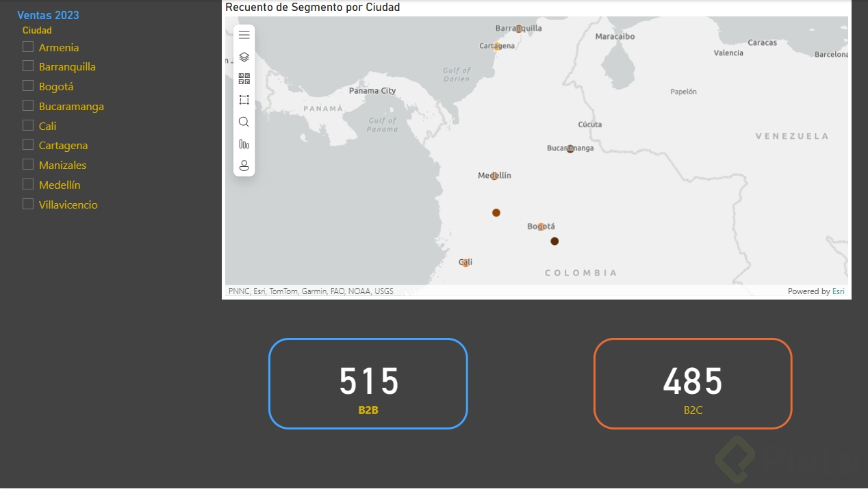Viewport: 868px width, 489px height.
Task: Check the Manizales city checkbox
Action: [x=28, y=164]
